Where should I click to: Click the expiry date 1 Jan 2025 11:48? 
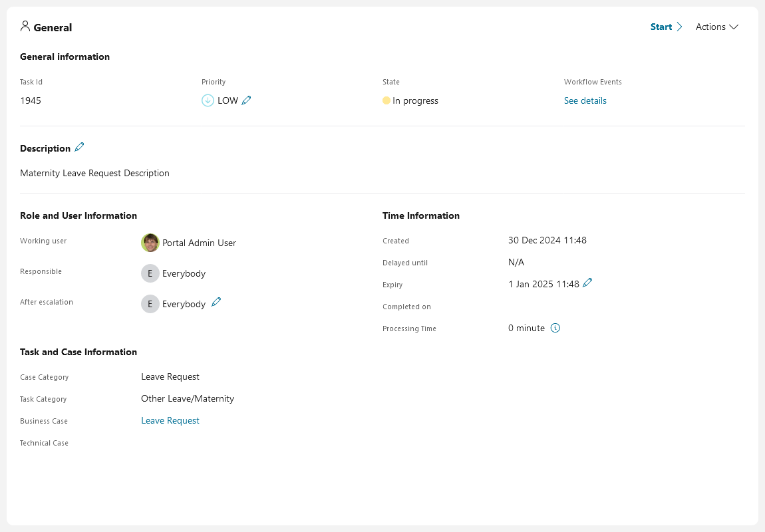click(x=543, y=284)
